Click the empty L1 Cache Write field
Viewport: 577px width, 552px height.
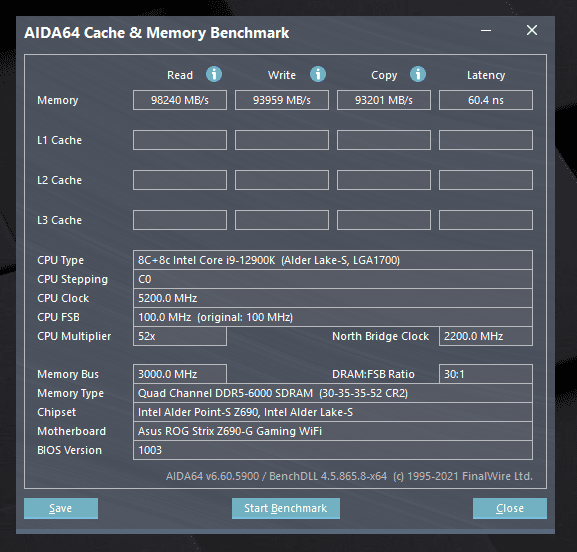point(282,140)
